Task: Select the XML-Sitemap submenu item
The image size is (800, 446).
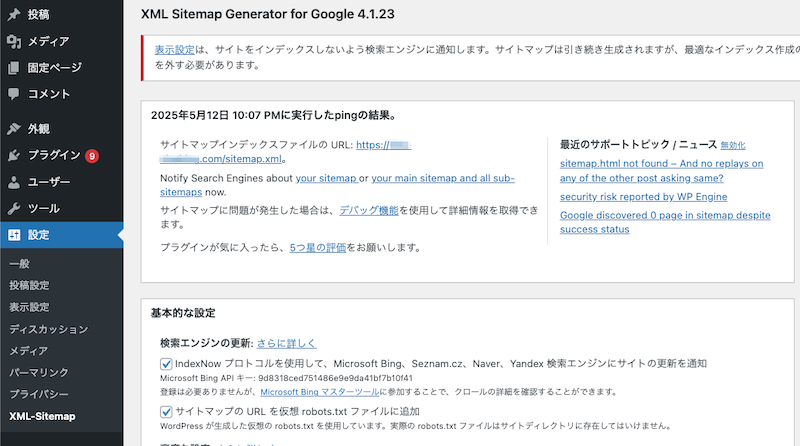Action: coord(41,416)
